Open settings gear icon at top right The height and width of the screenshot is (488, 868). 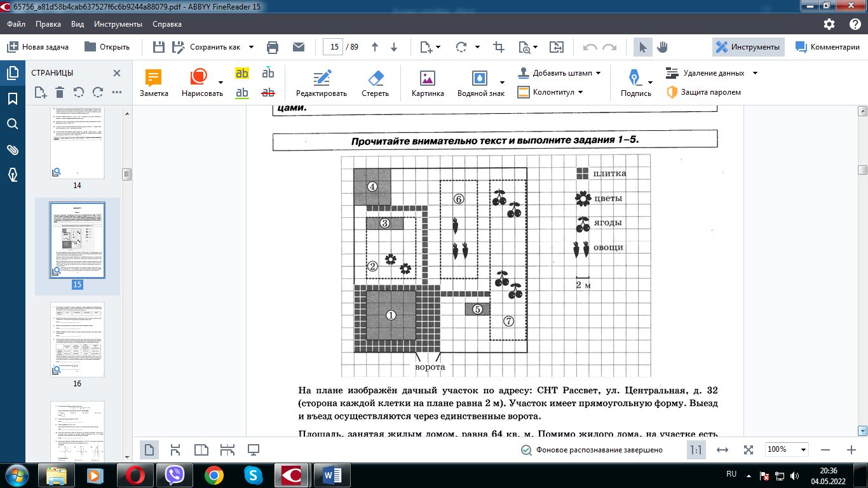[829, 24]
